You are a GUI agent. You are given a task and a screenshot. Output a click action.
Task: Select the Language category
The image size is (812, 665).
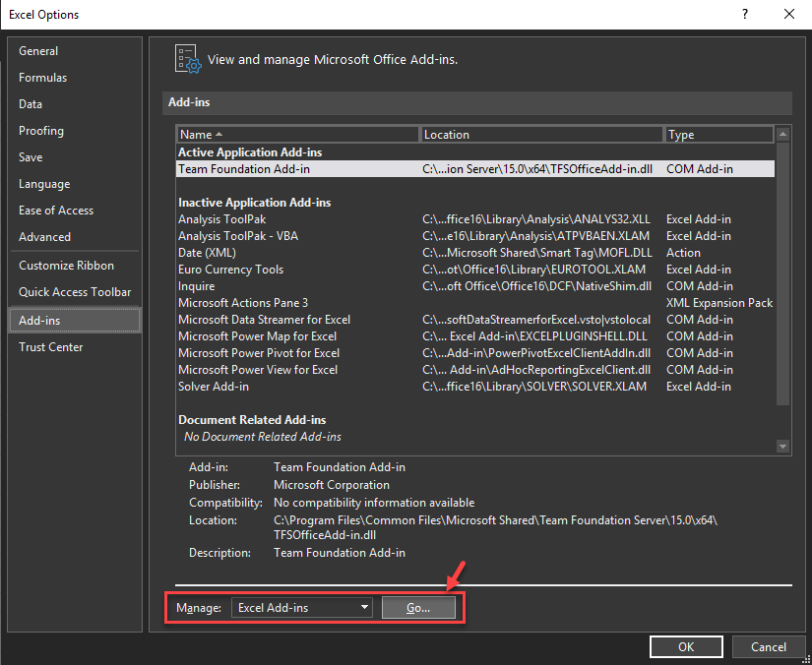75,184
